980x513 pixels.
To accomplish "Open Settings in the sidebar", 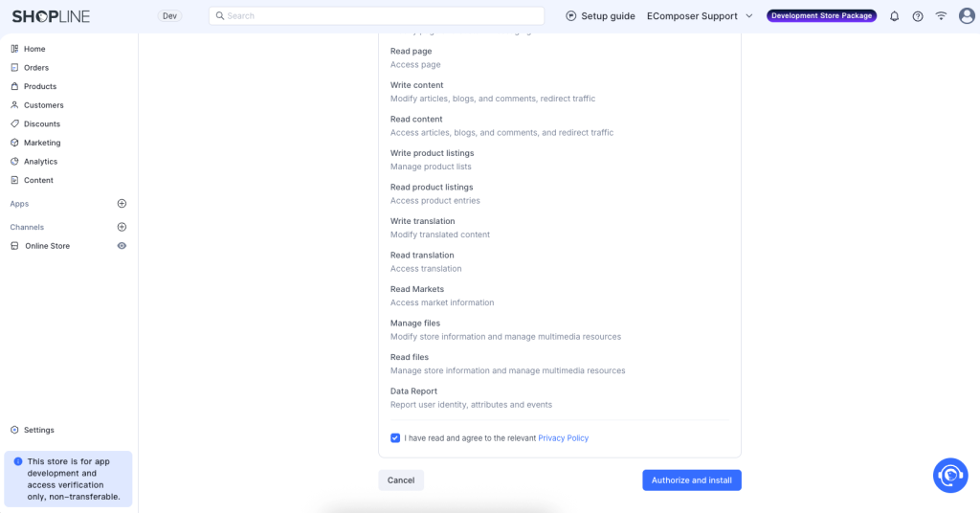I will point(38,430).
